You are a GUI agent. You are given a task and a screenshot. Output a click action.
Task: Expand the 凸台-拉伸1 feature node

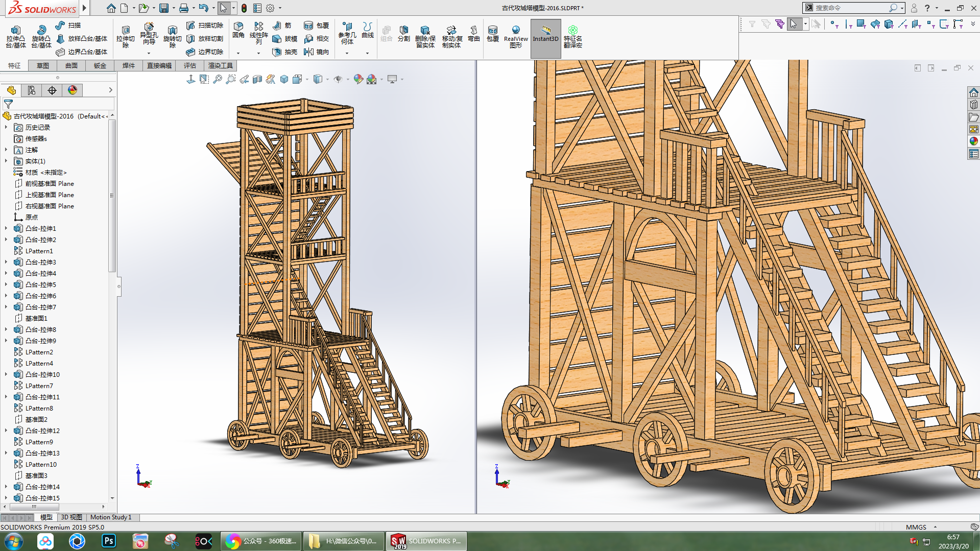click(x=6, y=228)
